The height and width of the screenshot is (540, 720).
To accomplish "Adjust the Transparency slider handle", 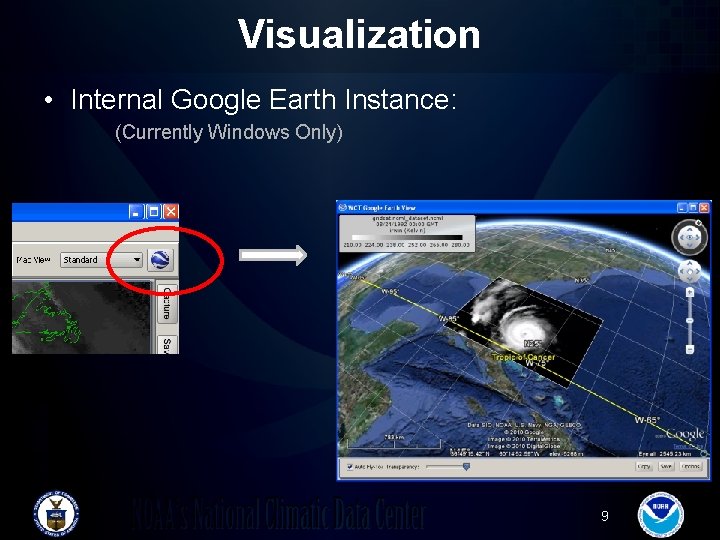I will tap(467, 467).
